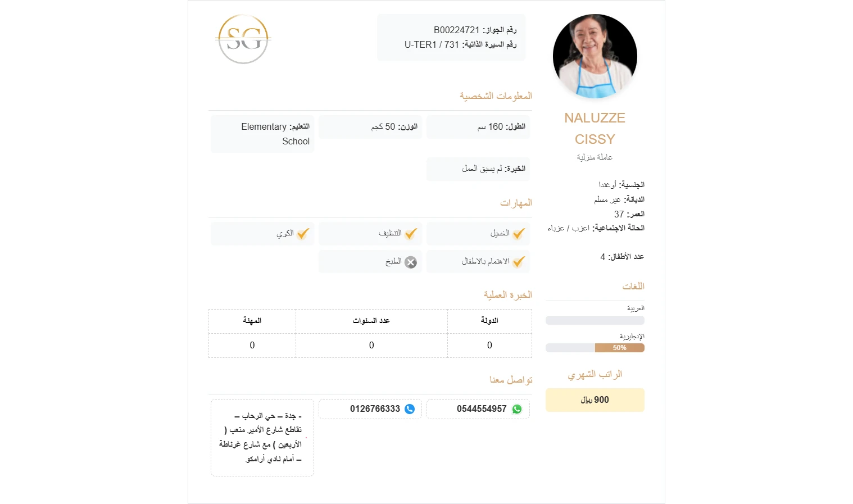The height and width of the screenshot is (504, 853).
Task: Click the ironing skill checkmark icon
Action: click(303, 234)
